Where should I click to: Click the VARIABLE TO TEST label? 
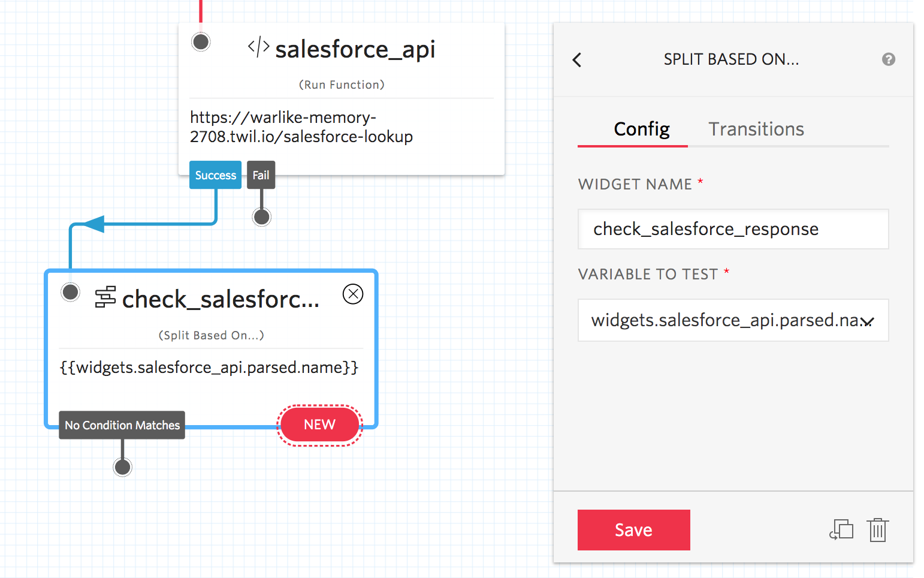coord(648,274)
